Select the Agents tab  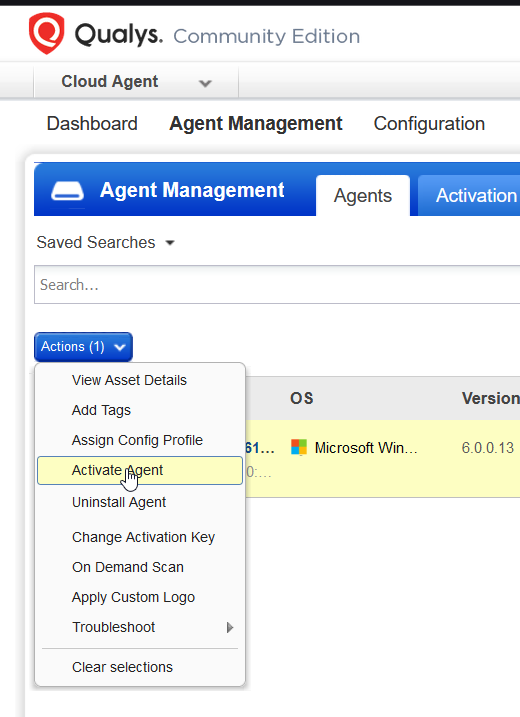pyautogui.click(x=363, y=196)
